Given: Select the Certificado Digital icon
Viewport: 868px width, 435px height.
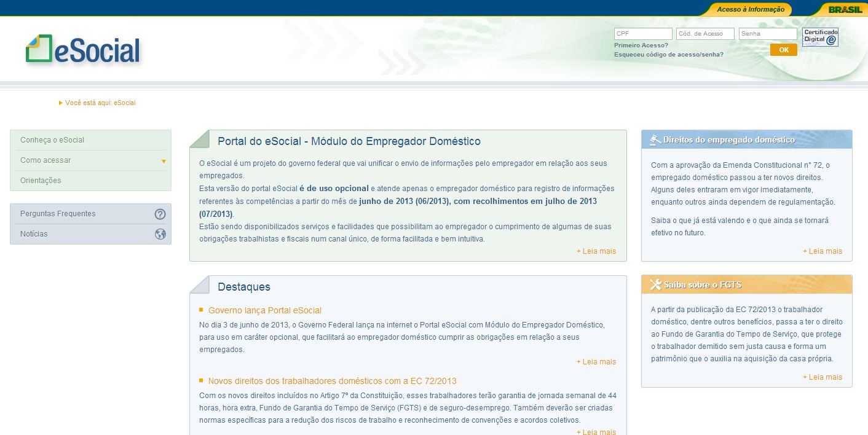Looking at the screenshot, I should click(x=820, y=37).
